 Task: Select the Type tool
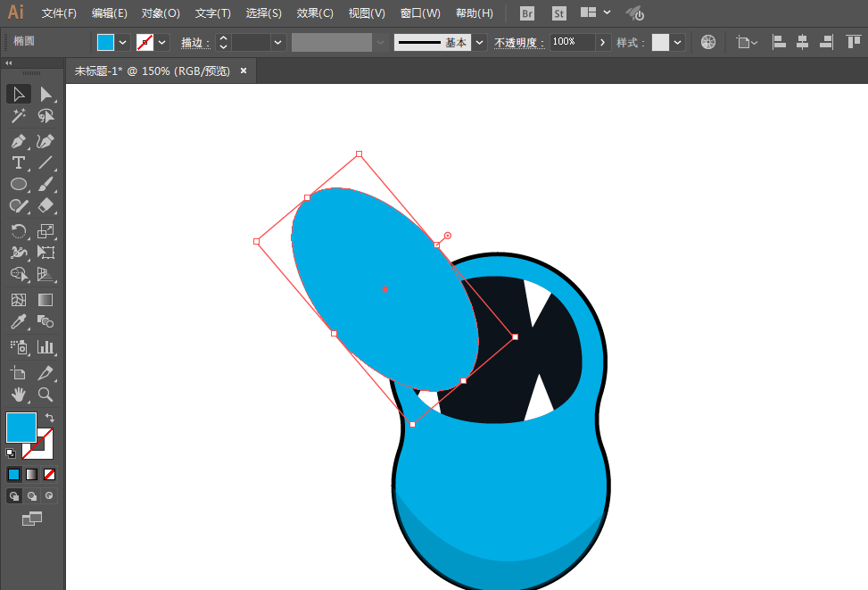[18, 162]
